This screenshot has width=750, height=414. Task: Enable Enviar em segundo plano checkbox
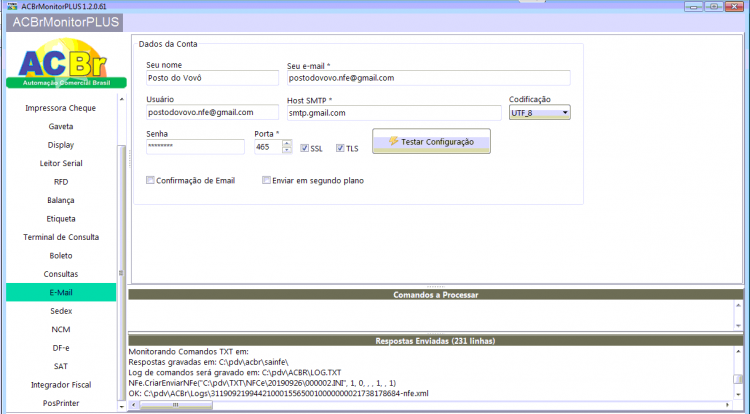pos(266,180)
